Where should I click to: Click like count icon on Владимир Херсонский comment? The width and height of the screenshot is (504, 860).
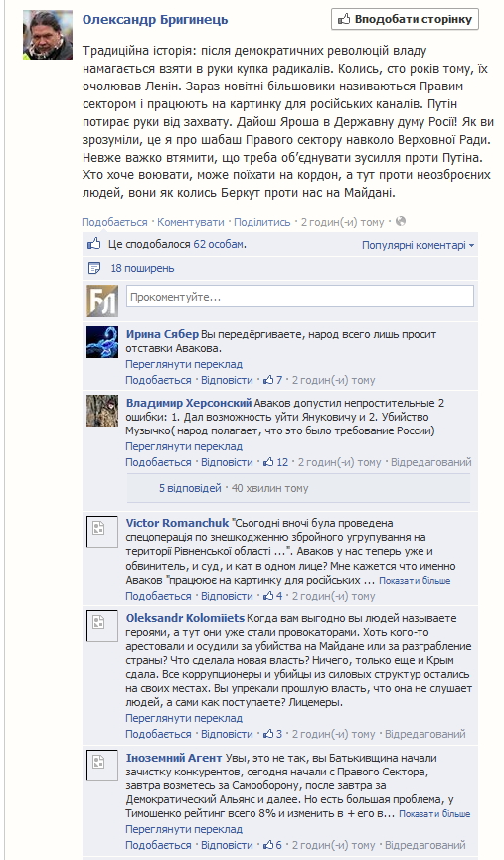pyautogui.click(x=268, y=462)
